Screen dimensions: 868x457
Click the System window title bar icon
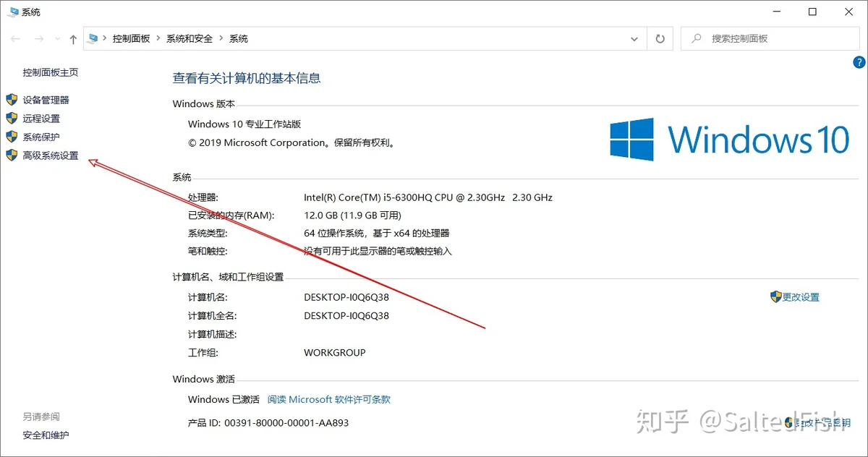pos(13,12)
